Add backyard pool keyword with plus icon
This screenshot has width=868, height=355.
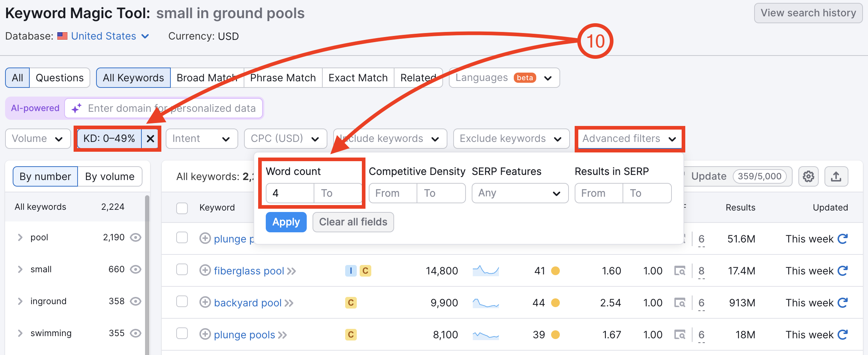tap(205, 302)
